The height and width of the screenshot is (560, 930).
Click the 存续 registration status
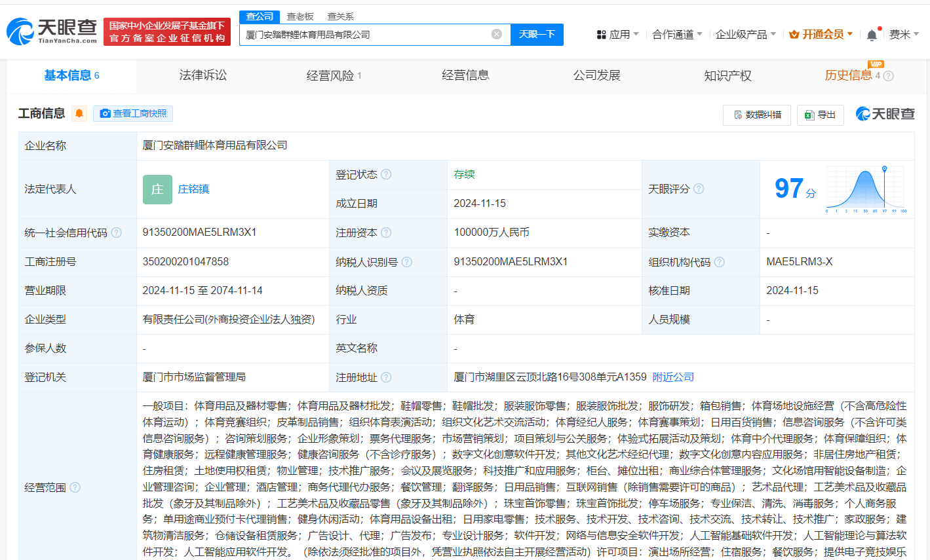click(x=464, y=174)
